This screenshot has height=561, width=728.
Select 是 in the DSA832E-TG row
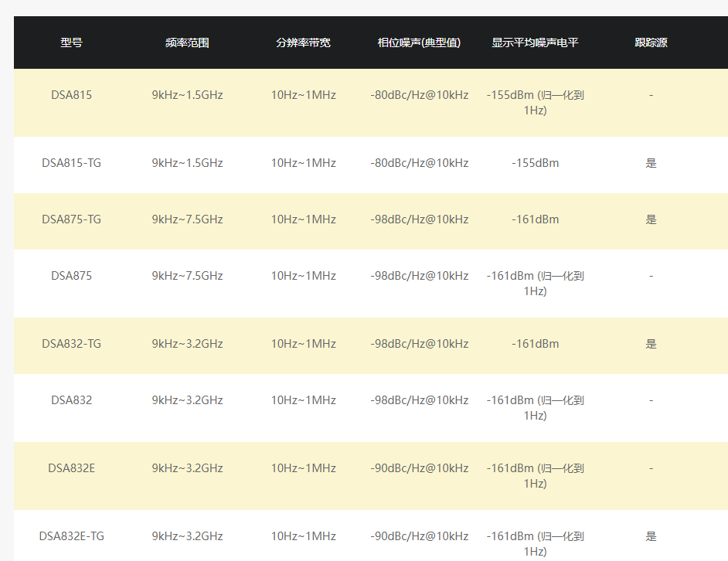pyautogui.click(x=651, y=536)
